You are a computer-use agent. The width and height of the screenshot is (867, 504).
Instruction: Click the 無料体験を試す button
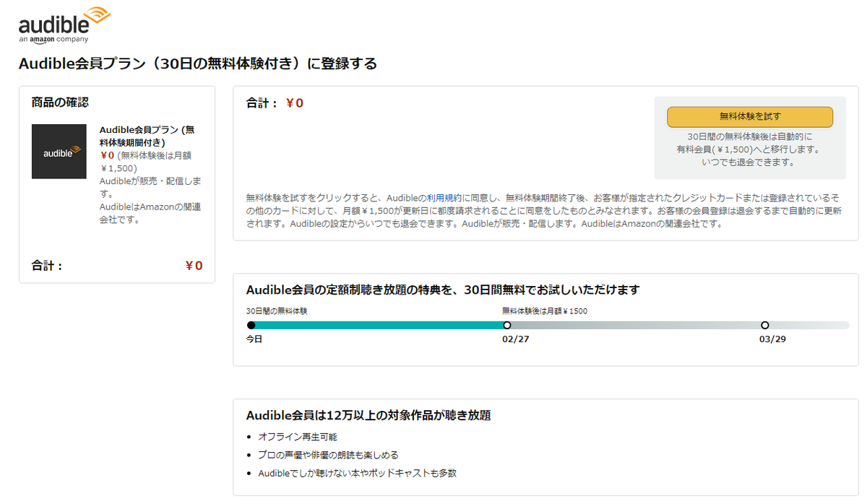pos(750,116)
